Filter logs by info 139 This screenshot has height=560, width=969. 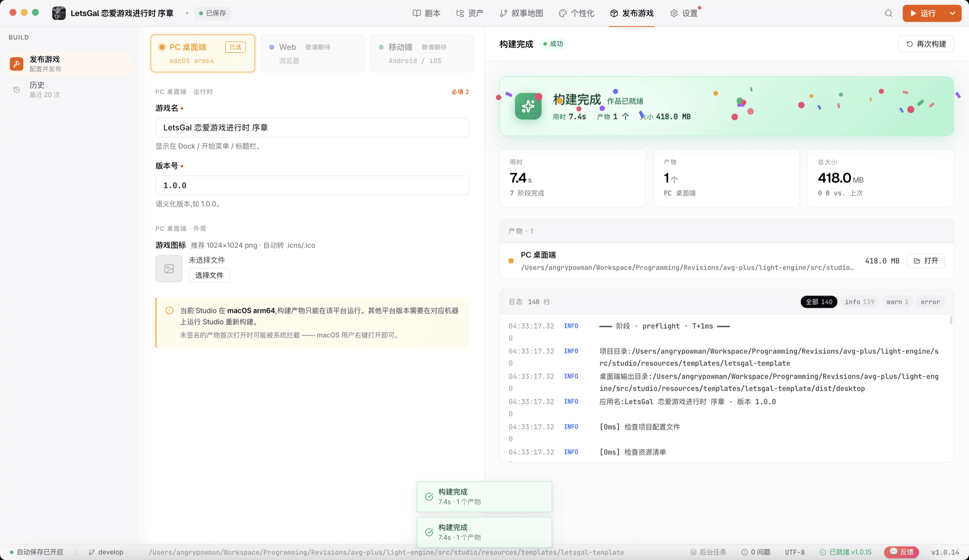[x=859, y=302]
